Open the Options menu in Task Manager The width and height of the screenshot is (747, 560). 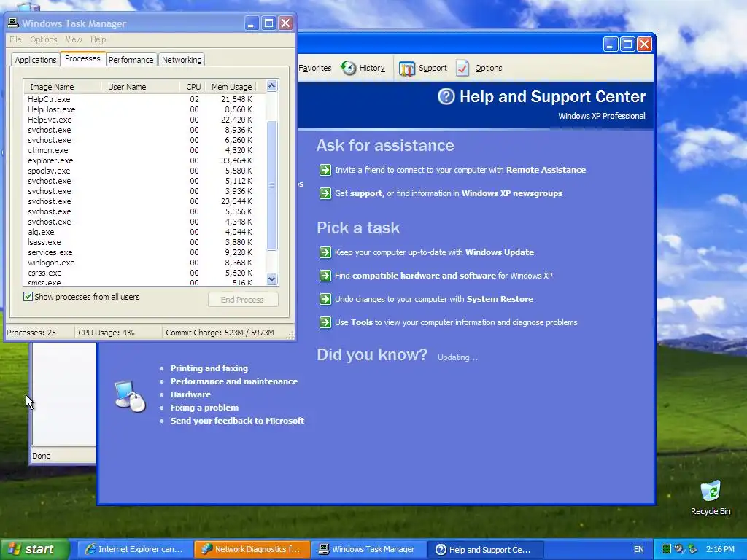tap(43, 39)
